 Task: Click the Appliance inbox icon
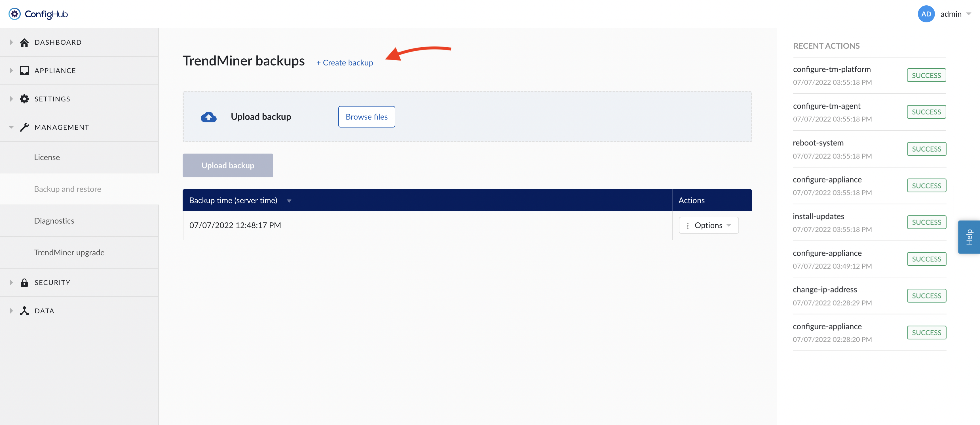[24, 71]
